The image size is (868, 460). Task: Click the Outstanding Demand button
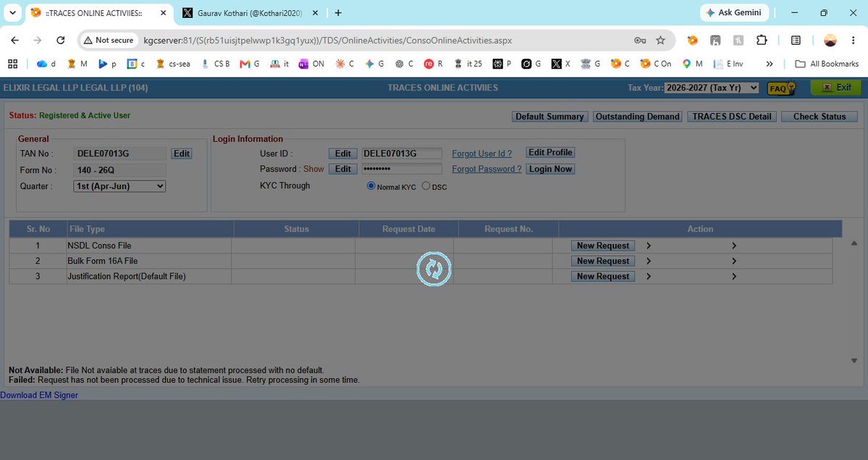[x=638, y=117]
